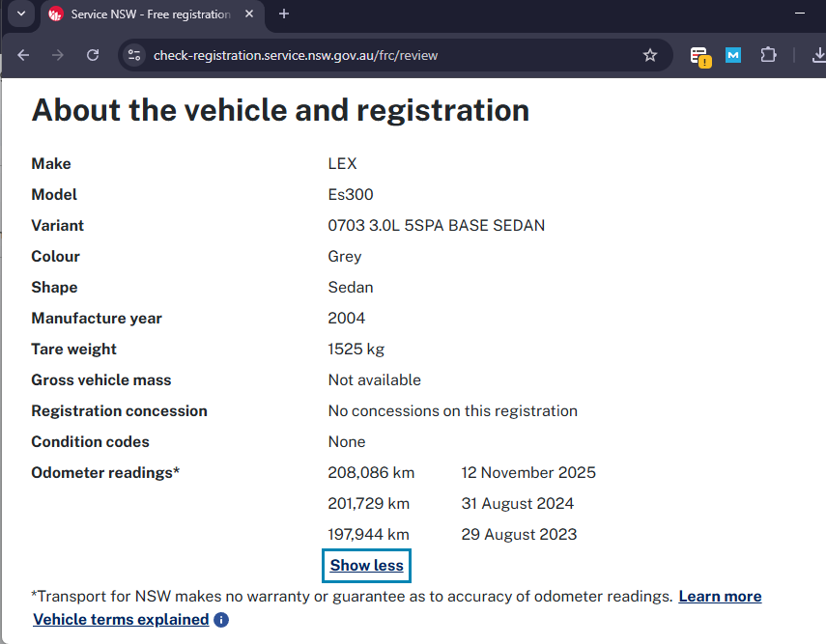The width and height of the screenshot is (826, 644).
Task: View site information icon in address bar
Action: coord(134,55)
